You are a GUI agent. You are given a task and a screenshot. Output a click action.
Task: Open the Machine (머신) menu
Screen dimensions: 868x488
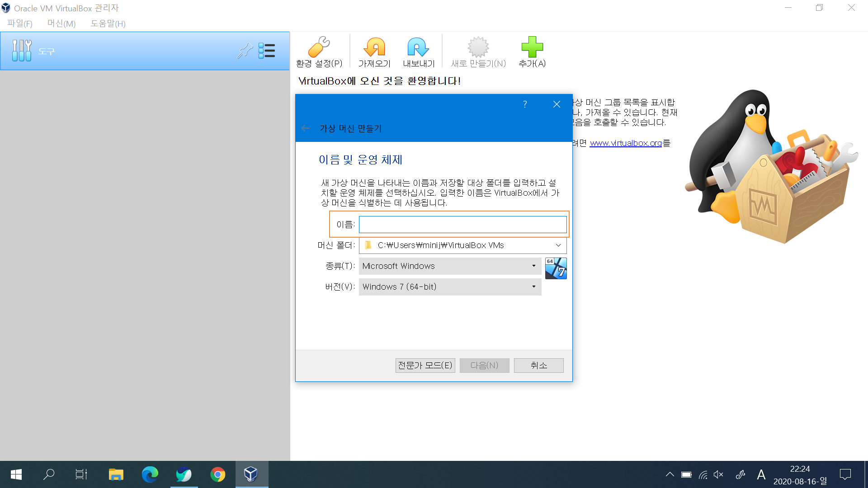pos(61,23)
